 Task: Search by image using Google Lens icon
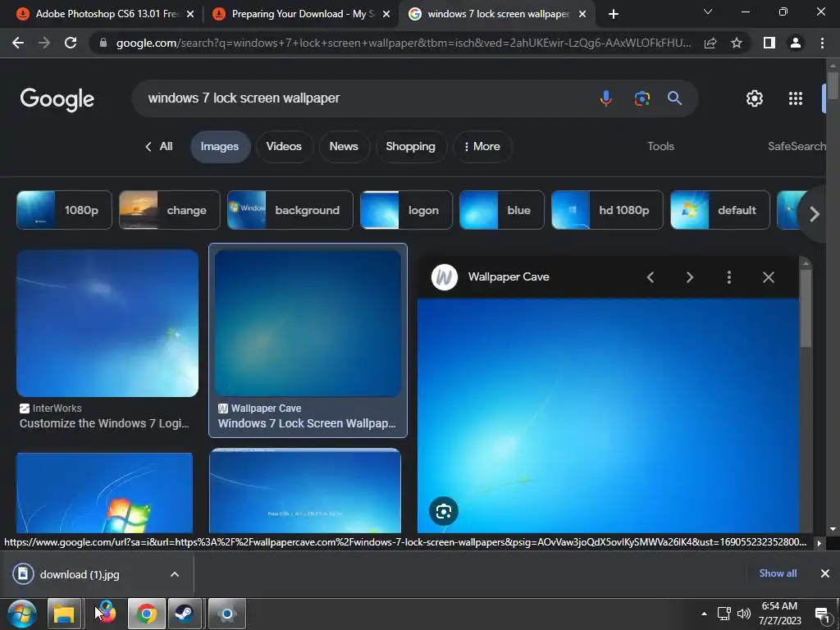click(641, 98)
